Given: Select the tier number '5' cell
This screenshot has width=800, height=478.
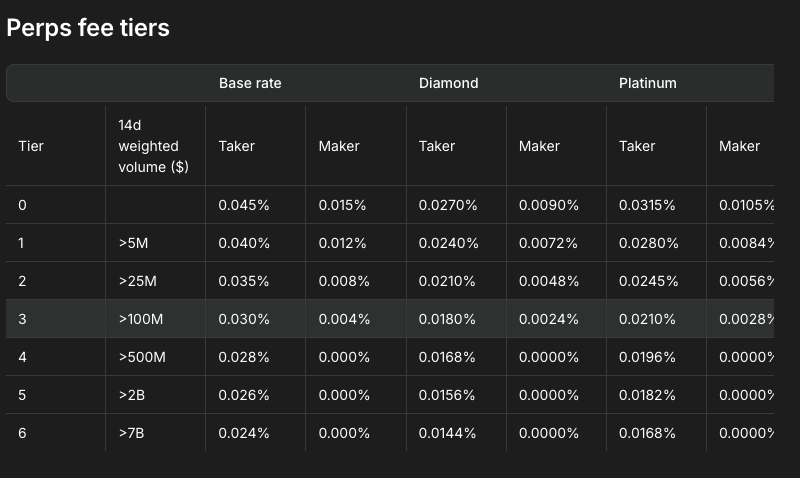Looking at the screenshot, I should click(x=22, y=395).
